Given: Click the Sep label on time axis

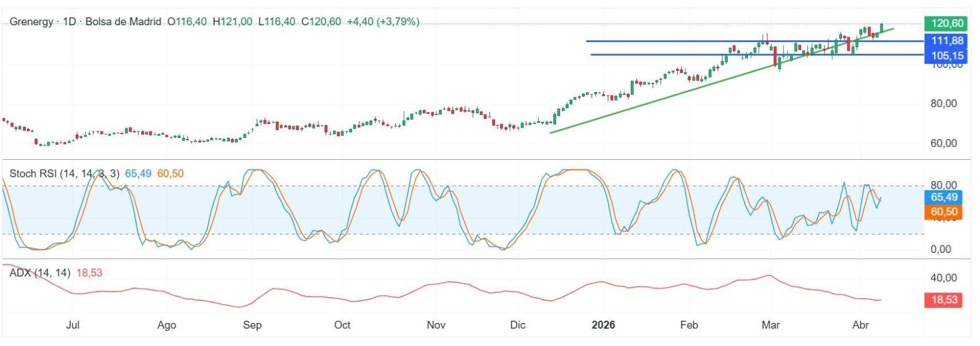Looking at the screenshot, I should click(252, 325).
